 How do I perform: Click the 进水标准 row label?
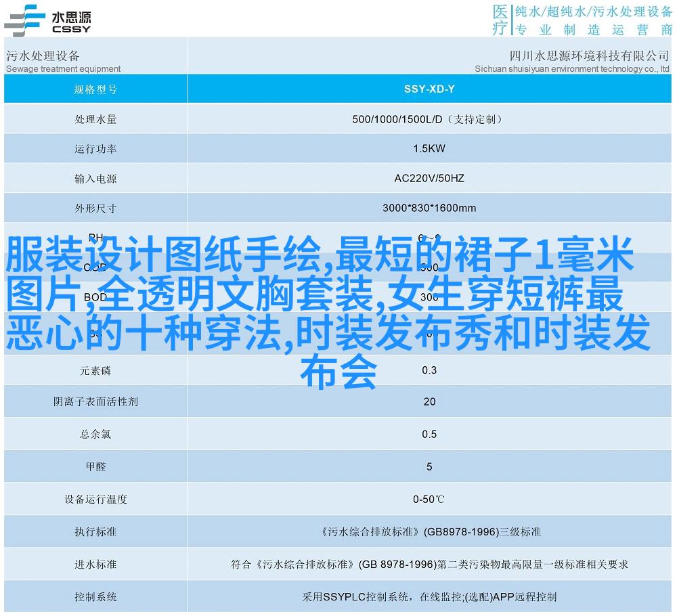tap(95, 565)
